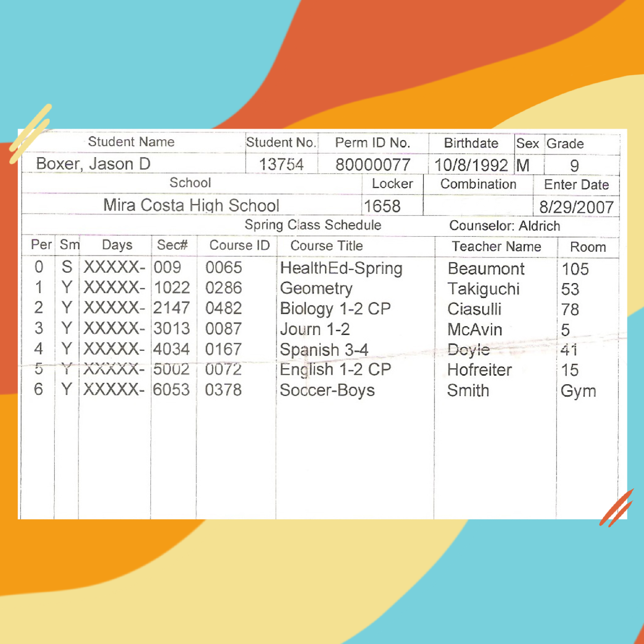
Task: Select the locker number 1658
Action: (382, 206)
